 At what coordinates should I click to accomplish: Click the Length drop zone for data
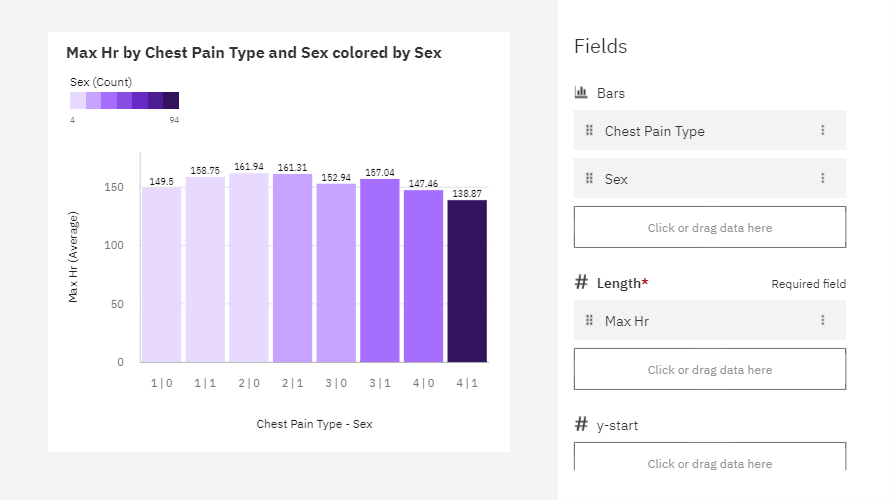(x=710, y=369)
